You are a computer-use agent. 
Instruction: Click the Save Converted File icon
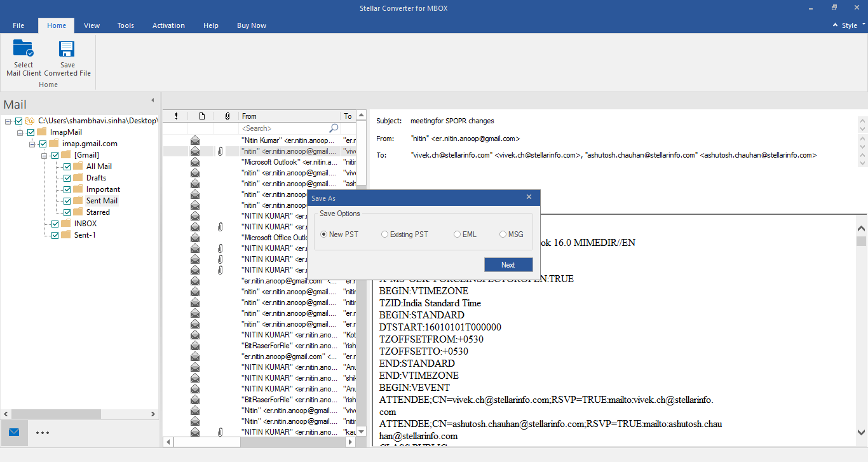[x=67, y=50]
